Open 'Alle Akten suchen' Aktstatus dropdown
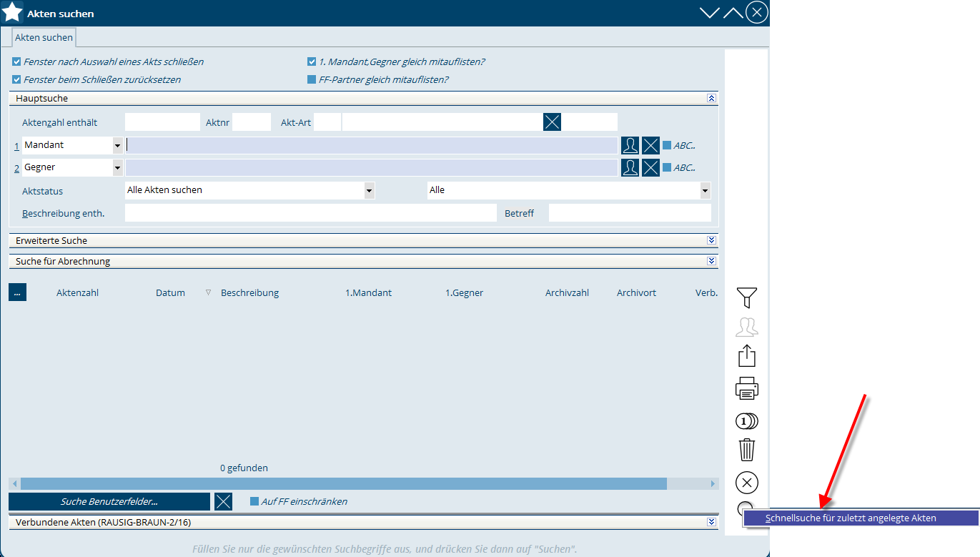 click(x=369, y=190)
